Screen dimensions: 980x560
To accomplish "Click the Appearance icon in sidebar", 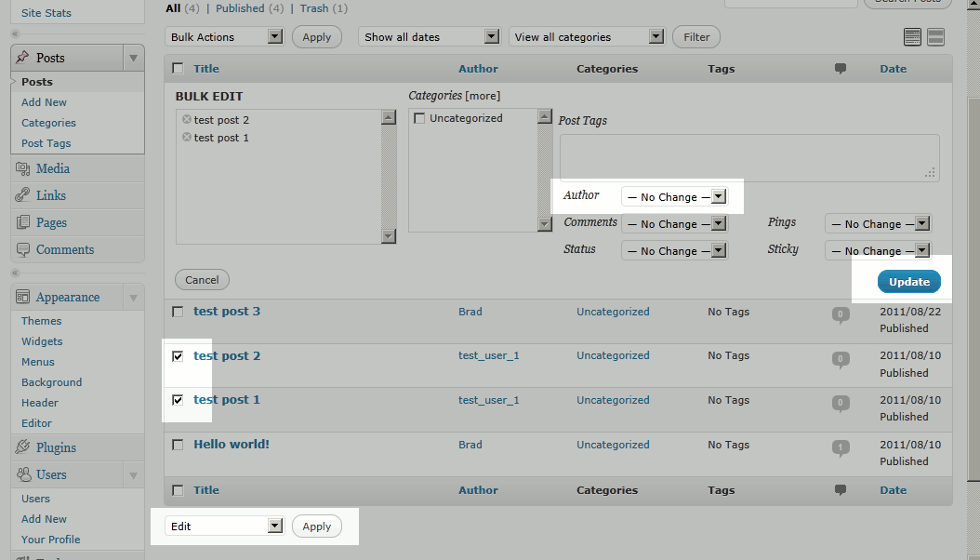I will (22, 298).
